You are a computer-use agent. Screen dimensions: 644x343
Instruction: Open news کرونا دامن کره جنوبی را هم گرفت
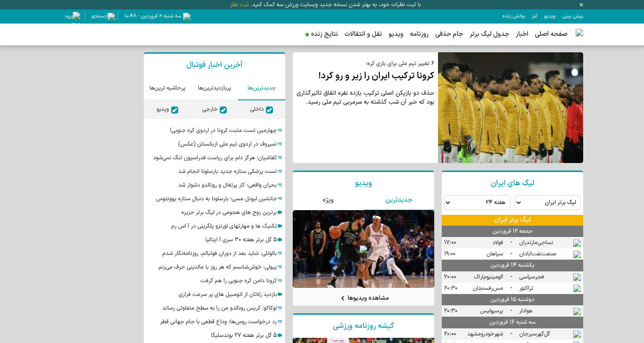[x=239, y=281]
